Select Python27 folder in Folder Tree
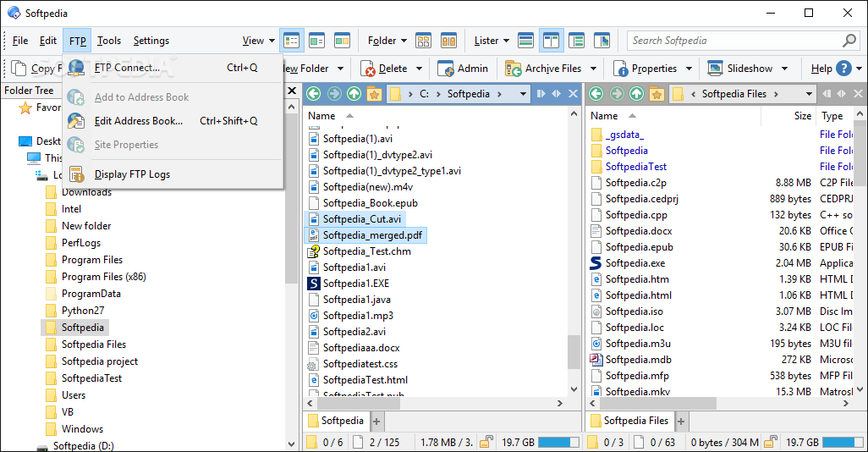The width and height of the screenshot is (868, 452). pos(82,311)
